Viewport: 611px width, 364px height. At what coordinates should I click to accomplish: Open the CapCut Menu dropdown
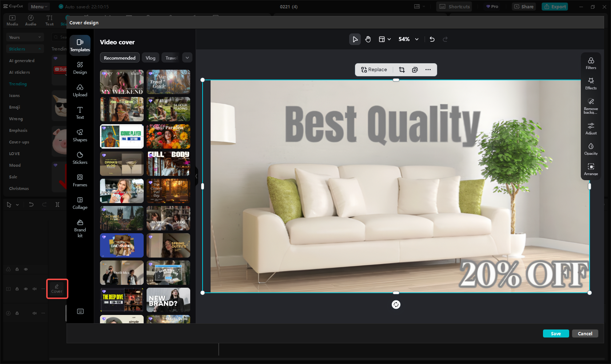click(x=39, y=7)
